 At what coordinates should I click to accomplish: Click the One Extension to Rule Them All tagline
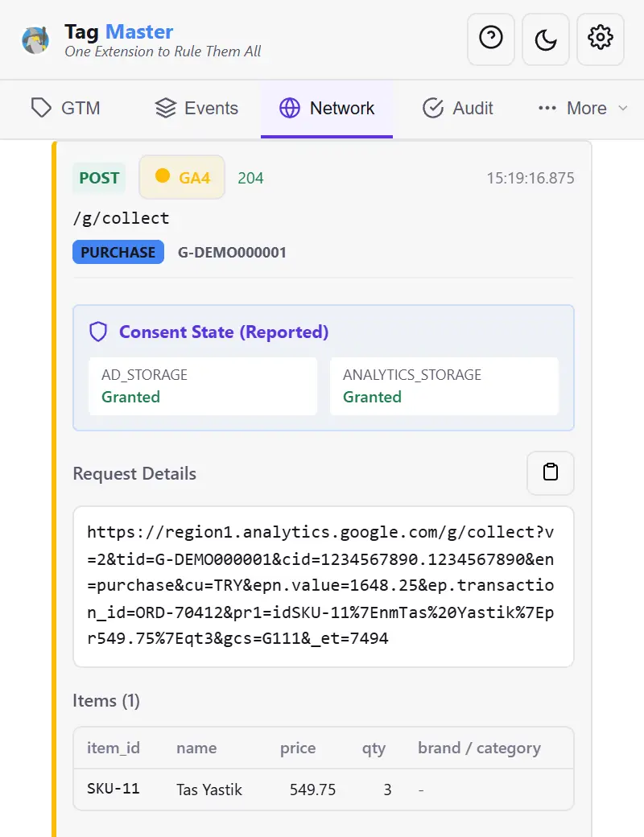click(x=163, y=52)
